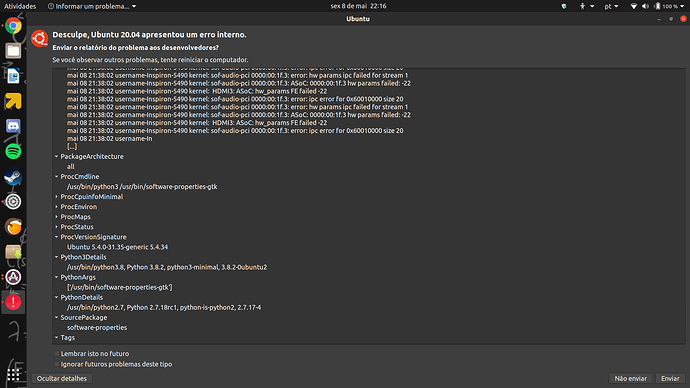Image resolution: width=690 pixels, height=388 pixels.
Task: Collapse Python3Details section
Action: pos(56,257)
